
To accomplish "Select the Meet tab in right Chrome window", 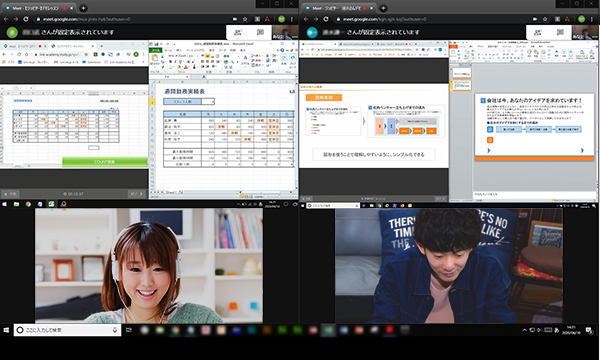I will pos(338,8).
